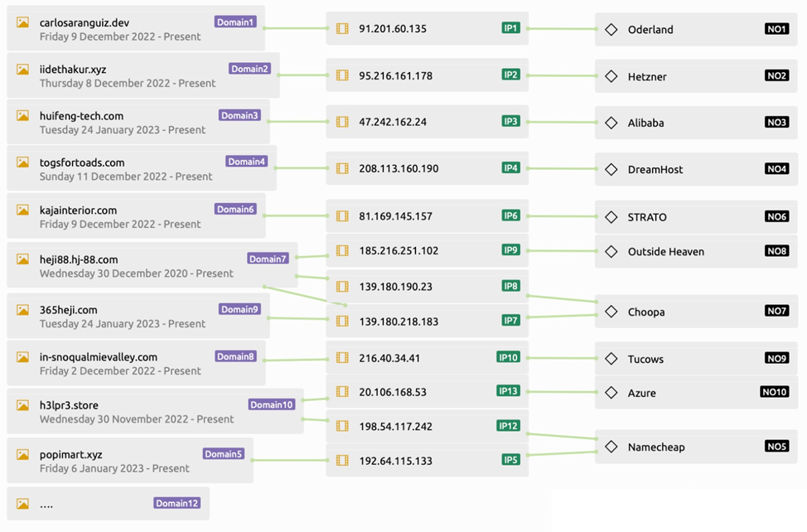807x532 pixels.
Task: Select the green IP1 badge
Action: (510, 28)
